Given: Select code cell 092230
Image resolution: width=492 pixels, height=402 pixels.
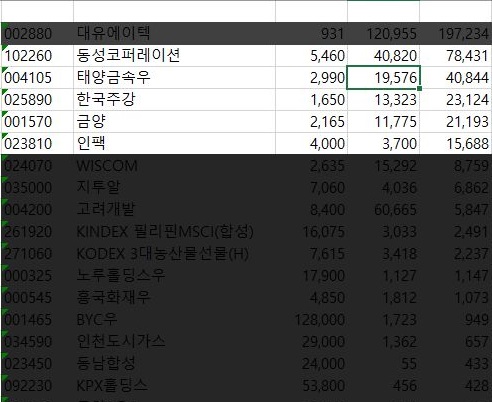Looking at the screenshot, I should click(x=37, y=386).
